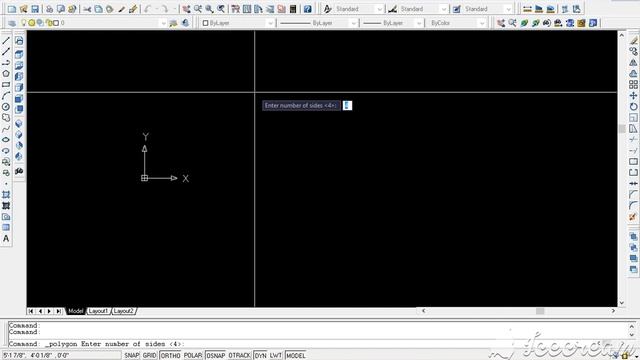This screenshot has height=360, width=640.
Task: Toggle GRID display in the status bar
Action: 149,356
